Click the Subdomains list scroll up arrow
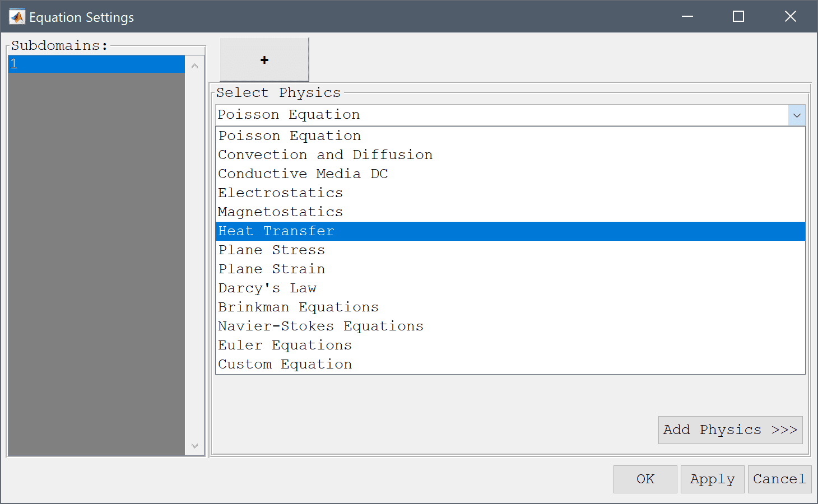The image size is (818, 504). [x=194, y=66]
